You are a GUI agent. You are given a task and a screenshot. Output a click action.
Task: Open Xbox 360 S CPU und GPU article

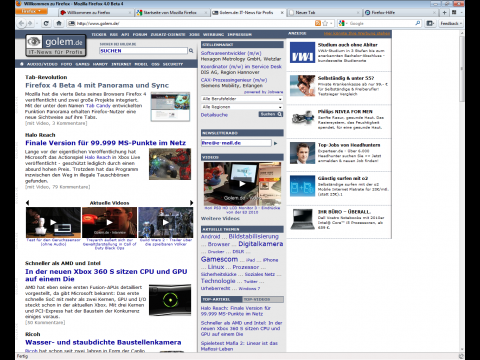(x=106, y=275)
